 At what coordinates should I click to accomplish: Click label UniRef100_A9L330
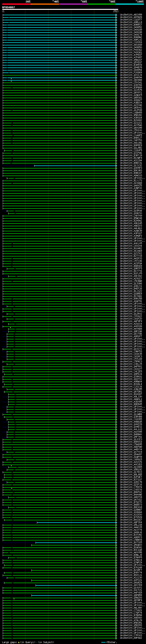131,397
